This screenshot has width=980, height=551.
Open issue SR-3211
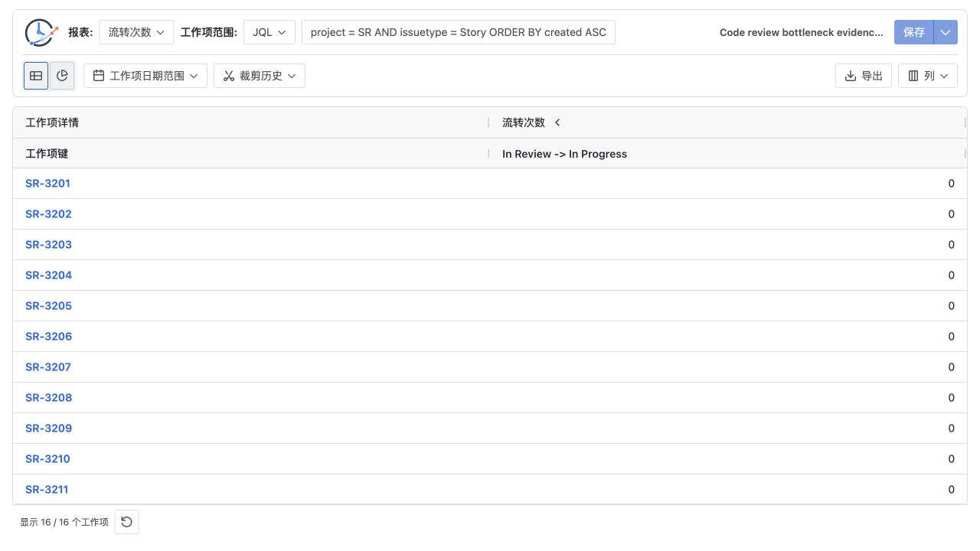[x=47, y=490]
